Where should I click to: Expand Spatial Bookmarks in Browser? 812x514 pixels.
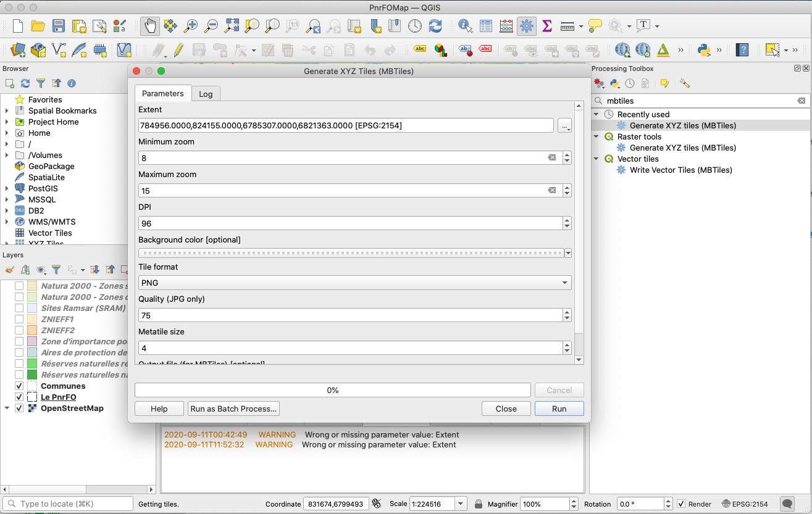7,110
